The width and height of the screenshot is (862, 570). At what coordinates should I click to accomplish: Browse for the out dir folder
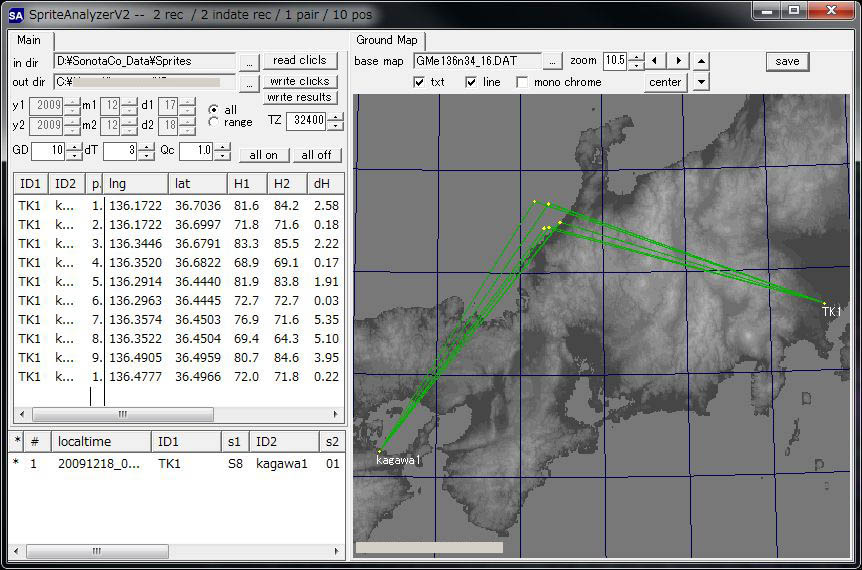(x=250, y=82)
